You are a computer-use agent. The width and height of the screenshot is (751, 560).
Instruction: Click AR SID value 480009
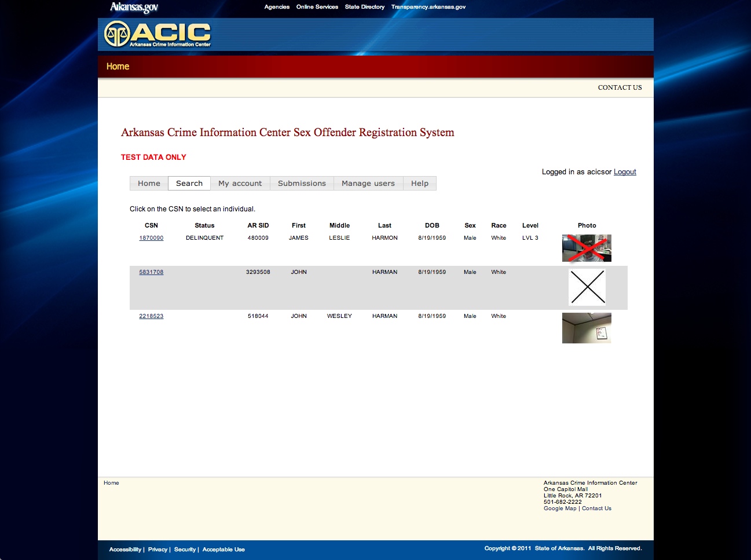[x=258, y=238]
